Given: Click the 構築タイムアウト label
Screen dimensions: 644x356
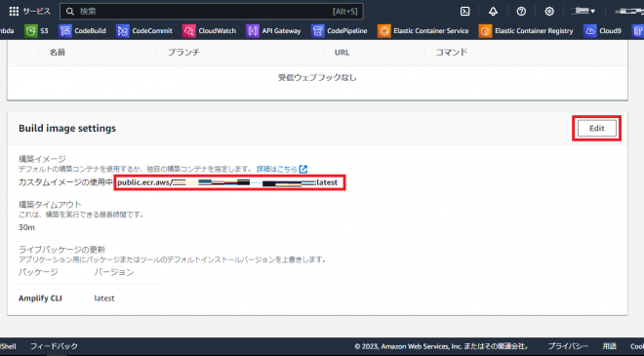Looking at the screenshot, I should [x=50, y=205].
